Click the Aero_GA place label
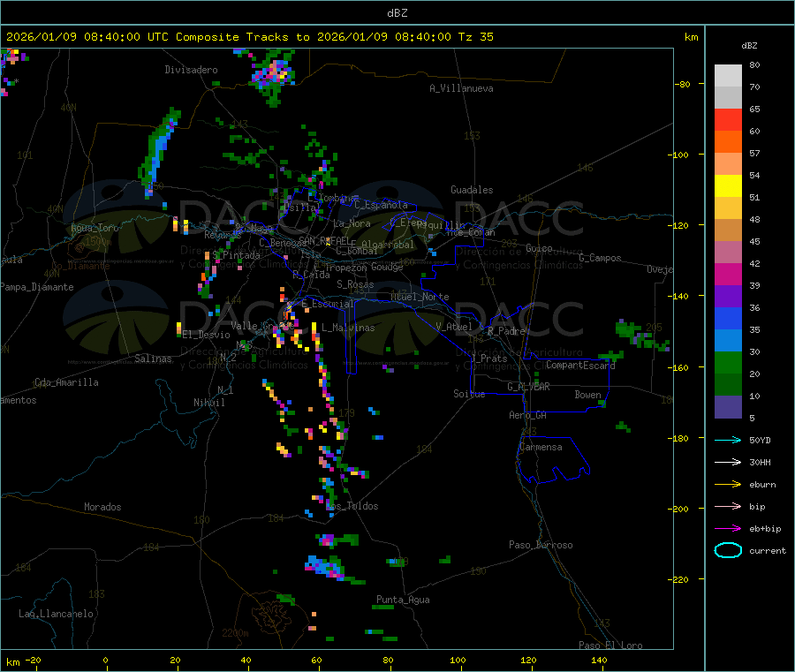 pyautogui.click(x=528, y=415)
